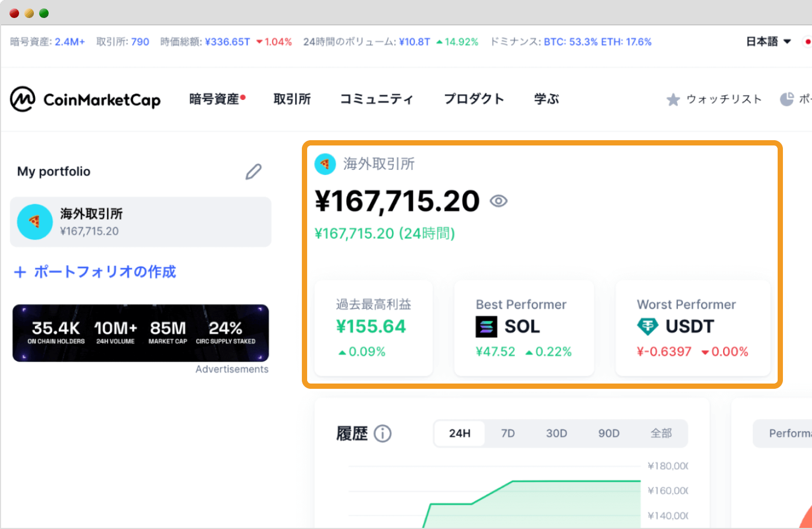
Task: Click the 24h volume value ¥10.8T
Action: (414, 42)
